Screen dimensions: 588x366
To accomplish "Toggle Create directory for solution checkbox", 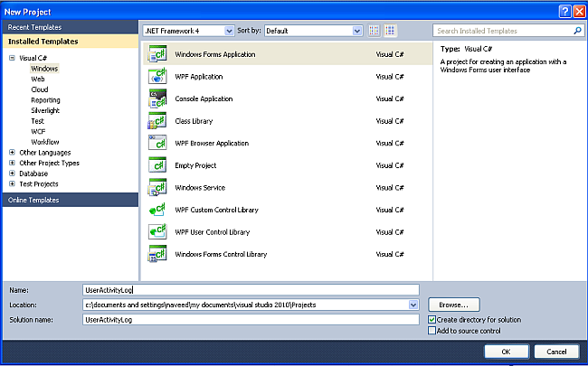I will (432, 320).
